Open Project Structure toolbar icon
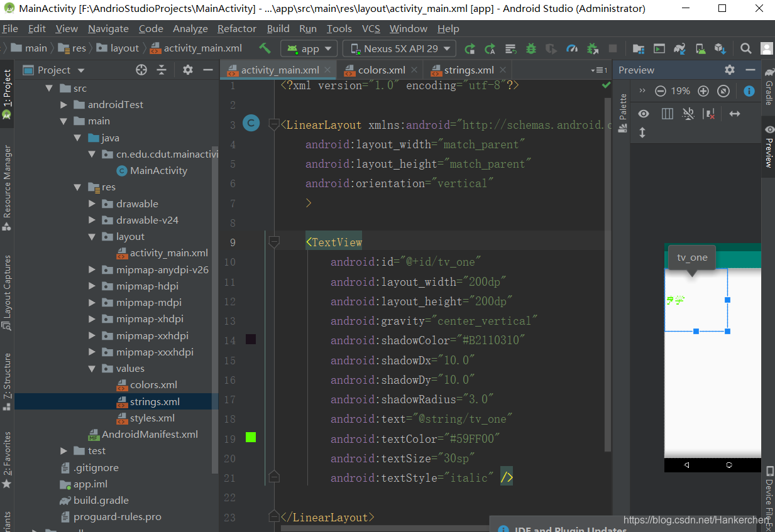 click(639, 48)
